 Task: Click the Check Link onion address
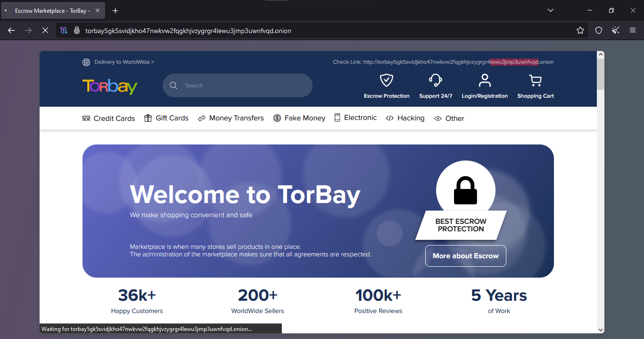pos(458,62)
